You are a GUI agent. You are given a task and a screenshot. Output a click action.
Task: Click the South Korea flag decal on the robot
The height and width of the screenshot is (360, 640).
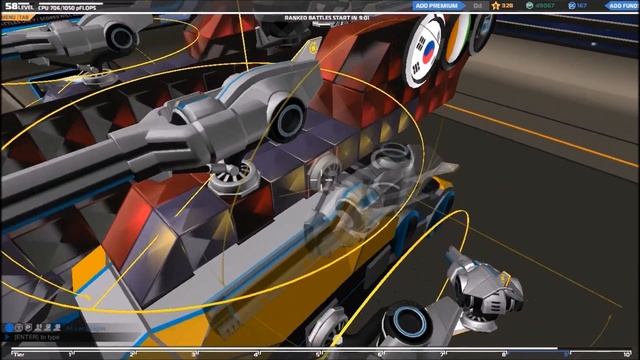click(424, 52)
